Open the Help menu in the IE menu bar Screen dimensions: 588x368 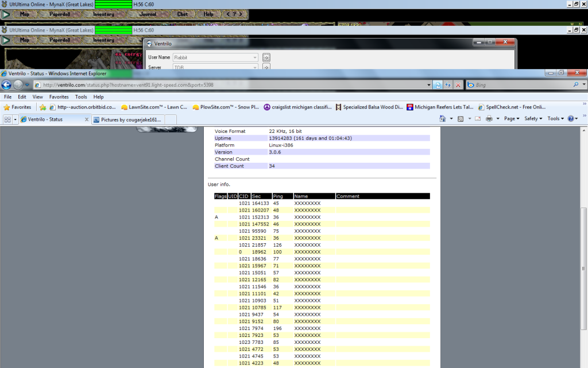tap(98, 97)
